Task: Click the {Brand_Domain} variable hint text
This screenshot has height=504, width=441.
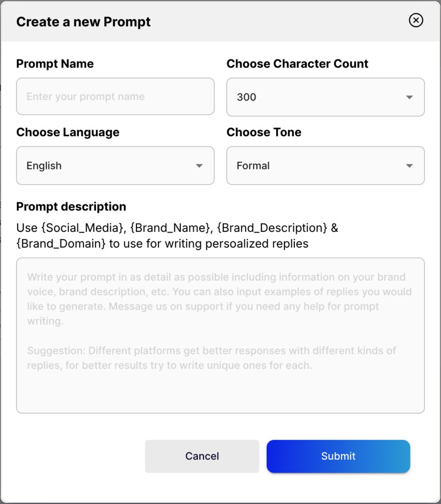Action: click(x=61, y=244)
